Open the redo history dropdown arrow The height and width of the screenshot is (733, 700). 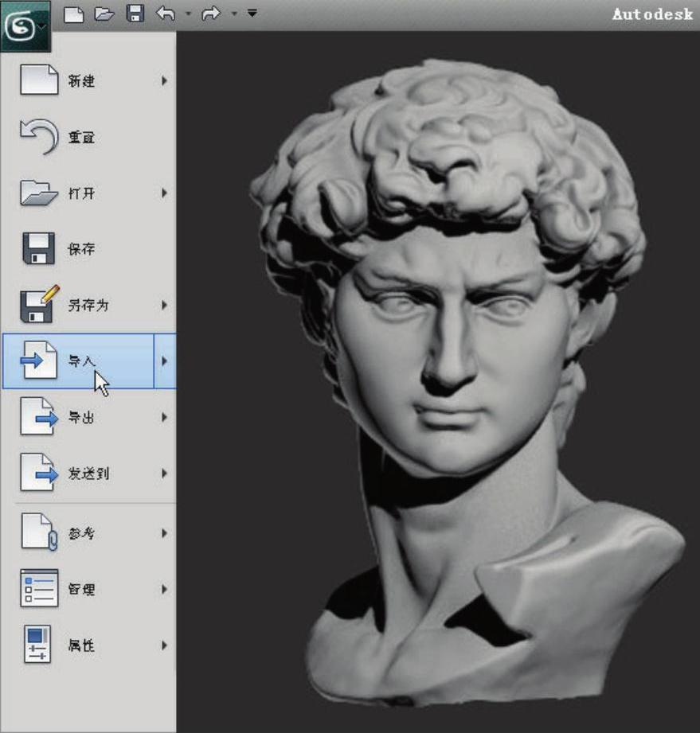coord(233,14)
